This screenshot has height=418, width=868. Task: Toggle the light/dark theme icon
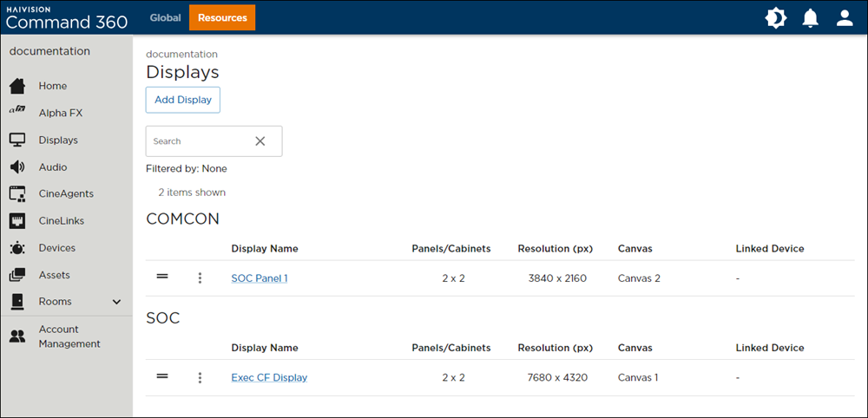point(775,17)
